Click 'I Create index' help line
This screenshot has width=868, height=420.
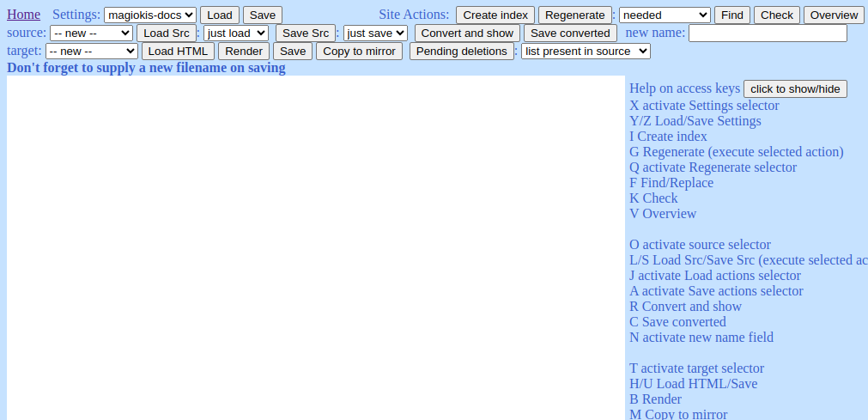(668, 137)
